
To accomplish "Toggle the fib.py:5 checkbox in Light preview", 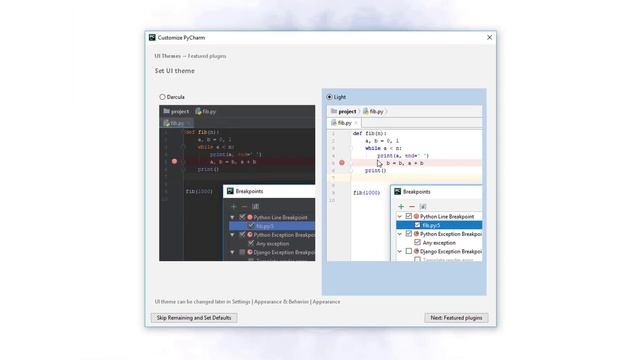I will tap(417, 225).
